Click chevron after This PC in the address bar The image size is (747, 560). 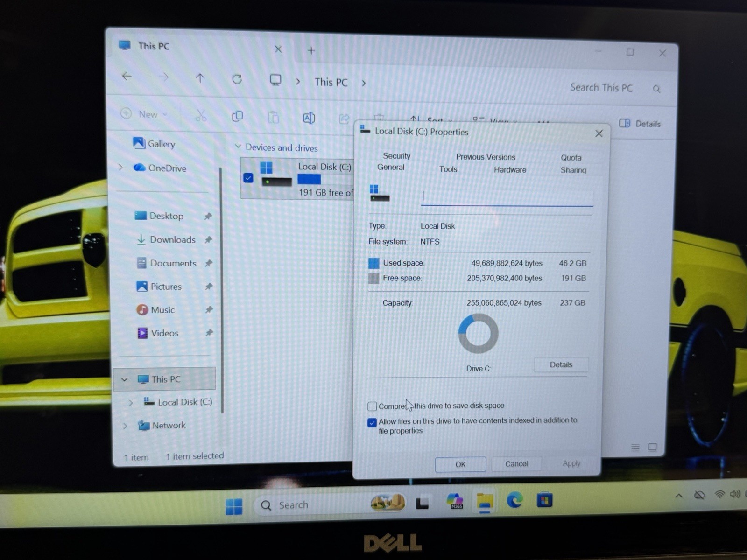(x=364, y=84)
